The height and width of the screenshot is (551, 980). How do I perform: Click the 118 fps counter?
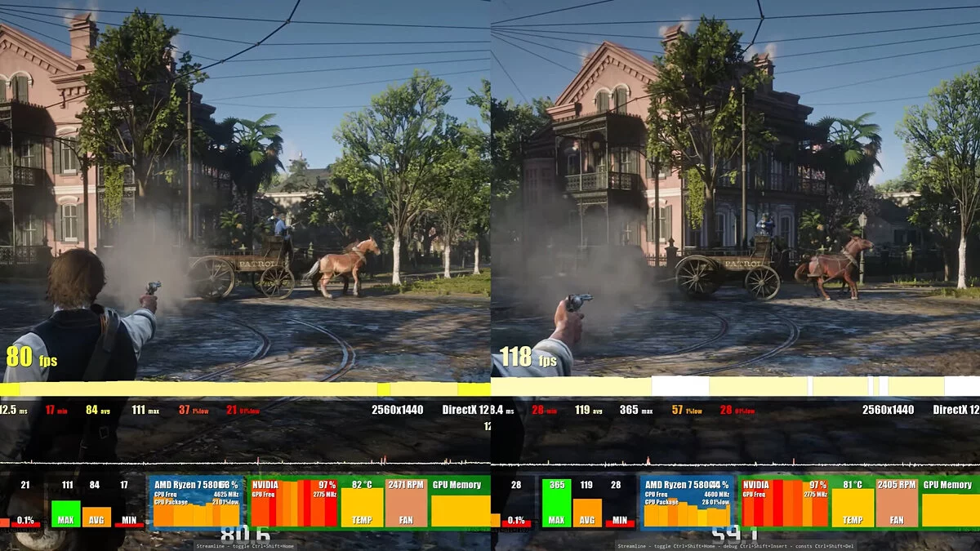pos(529,357)
